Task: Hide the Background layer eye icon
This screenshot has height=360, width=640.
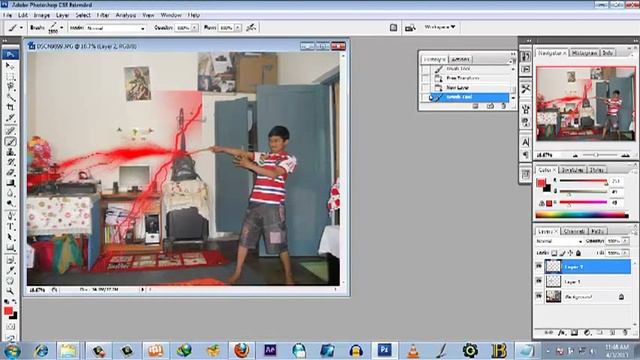Action: tap(539, 296)
